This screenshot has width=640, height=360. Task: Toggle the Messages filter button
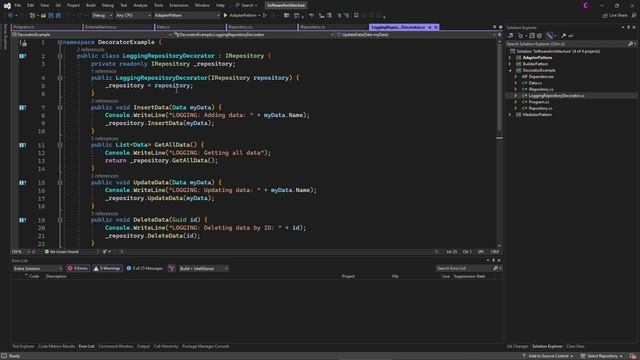144,268
